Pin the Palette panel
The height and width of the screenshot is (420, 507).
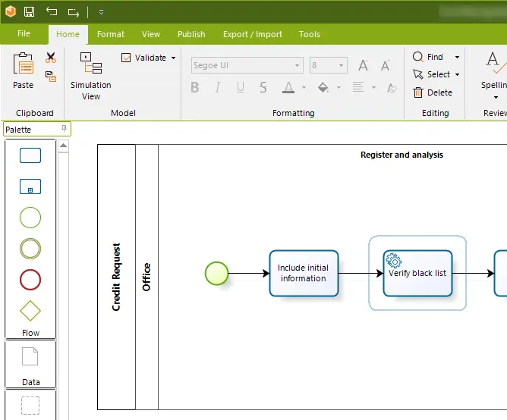point(64,129)
